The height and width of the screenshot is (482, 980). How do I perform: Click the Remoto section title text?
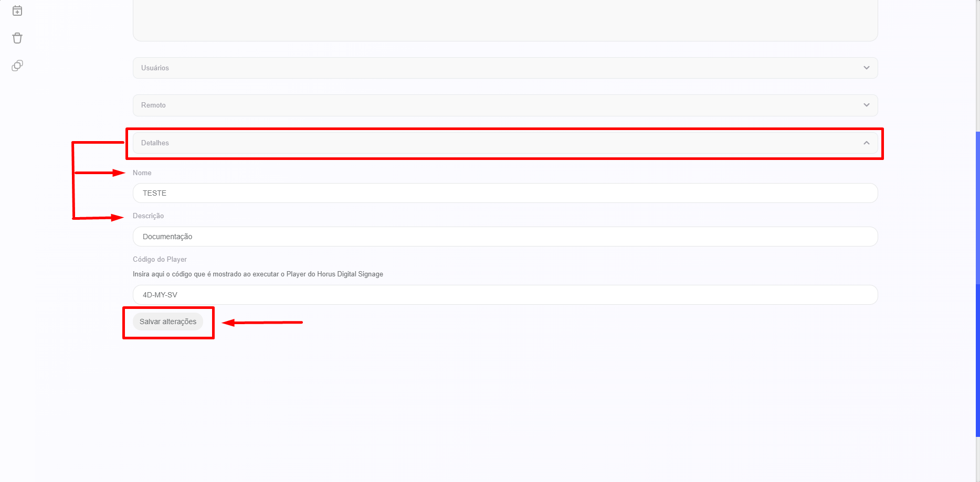(x=153, y=105)
